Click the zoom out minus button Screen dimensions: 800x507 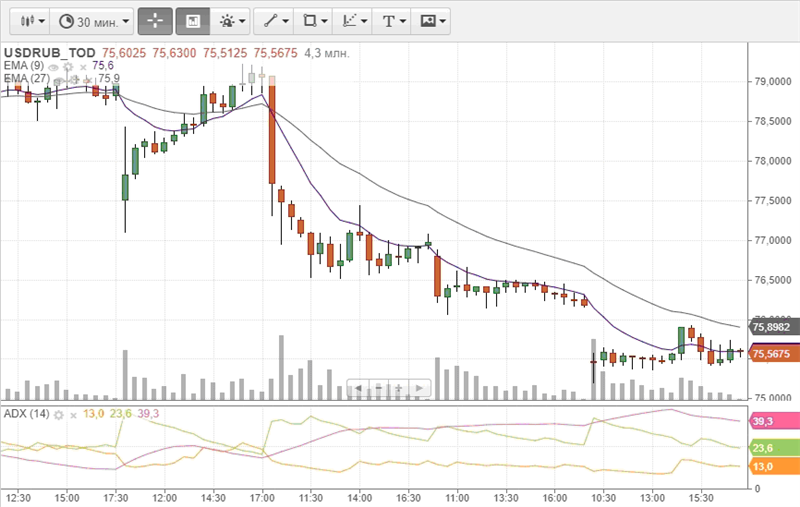click(x=379, y=389)
